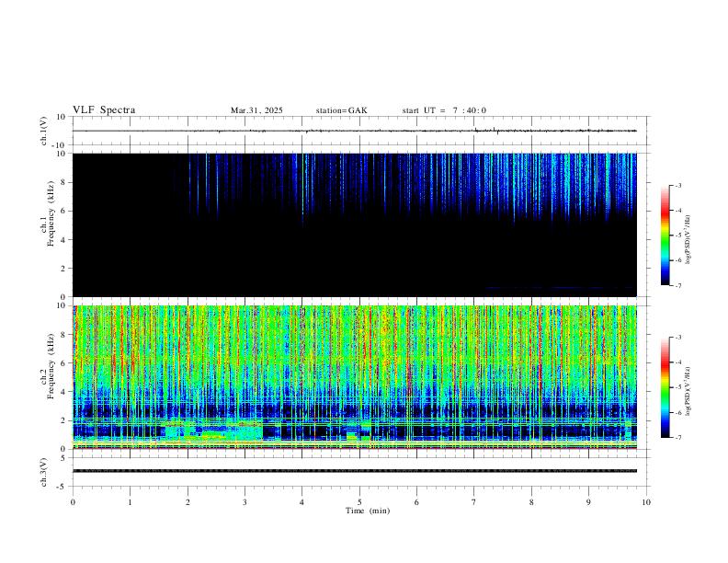The height and width of the screenshot is (563, 728).
Task: Click the "7" tick on the Time axis
Action: tap(474, 502)
